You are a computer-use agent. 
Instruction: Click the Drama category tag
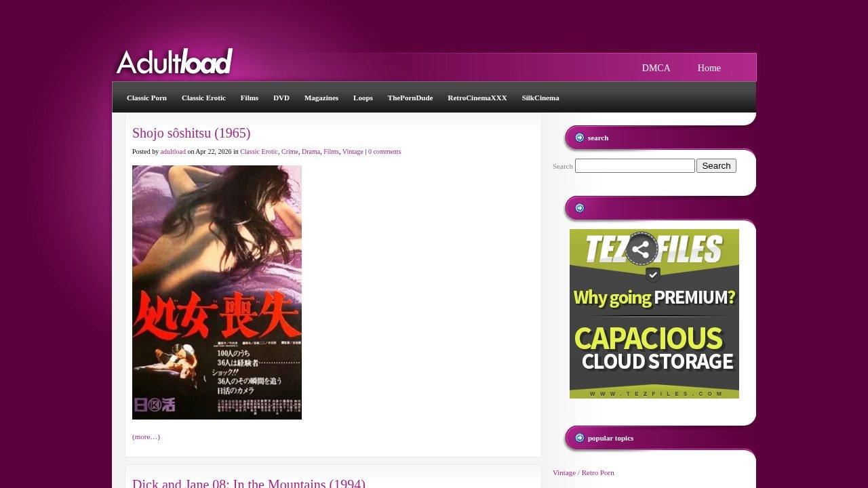pos(311,152)
